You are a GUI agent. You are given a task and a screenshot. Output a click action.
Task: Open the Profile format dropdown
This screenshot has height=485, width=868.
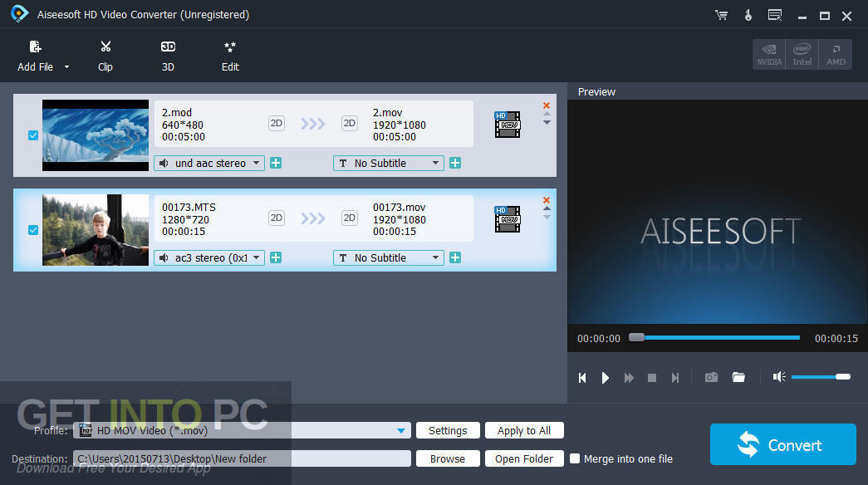coord(401,430)
